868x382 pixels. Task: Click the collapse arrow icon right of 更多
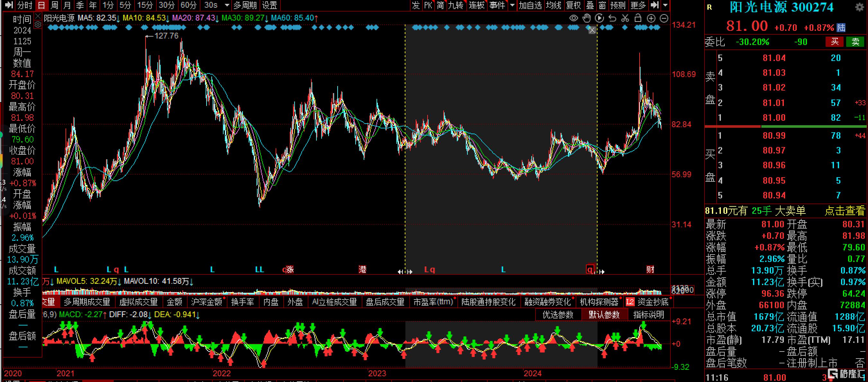654,5
